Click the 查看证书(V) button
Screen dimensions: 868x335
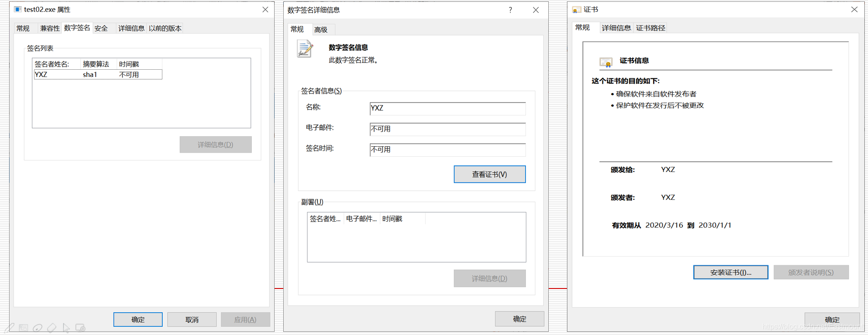tap(489, 174)
